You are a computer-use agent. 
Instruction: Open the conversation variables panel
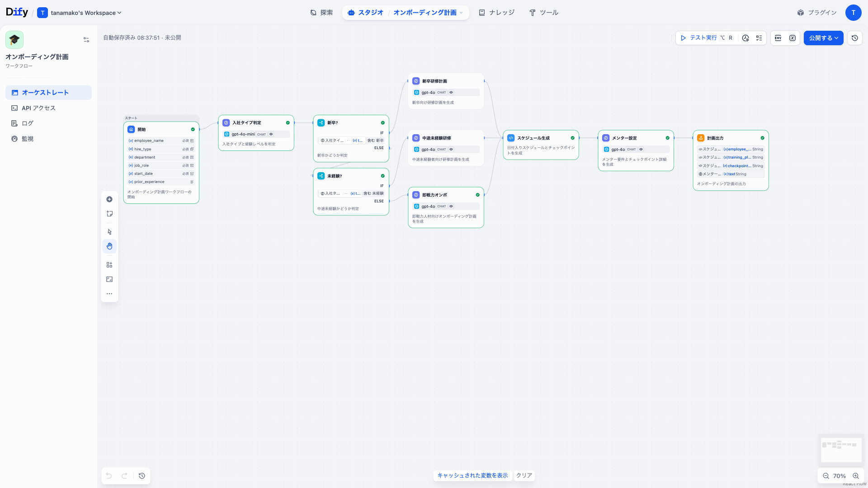(793, 38)
